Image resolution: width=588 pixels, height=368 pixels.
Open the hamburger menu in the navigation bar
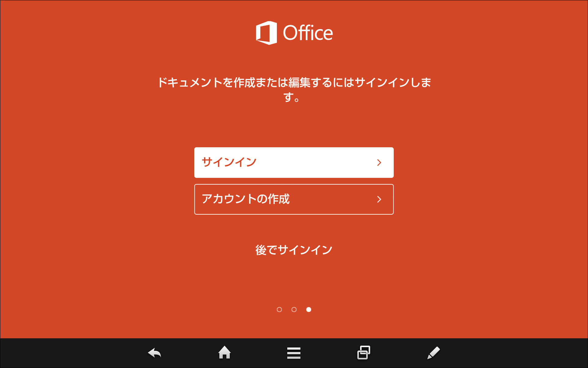[x=294, y=353]
